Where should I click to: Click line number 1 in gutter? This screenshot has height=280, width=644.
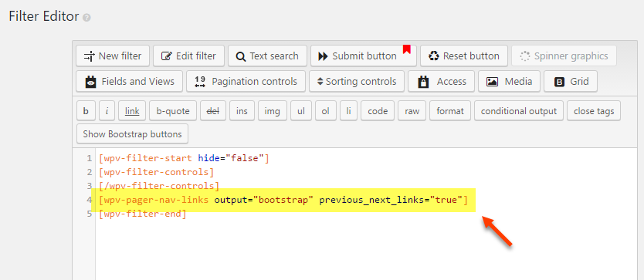coord(90,158)
